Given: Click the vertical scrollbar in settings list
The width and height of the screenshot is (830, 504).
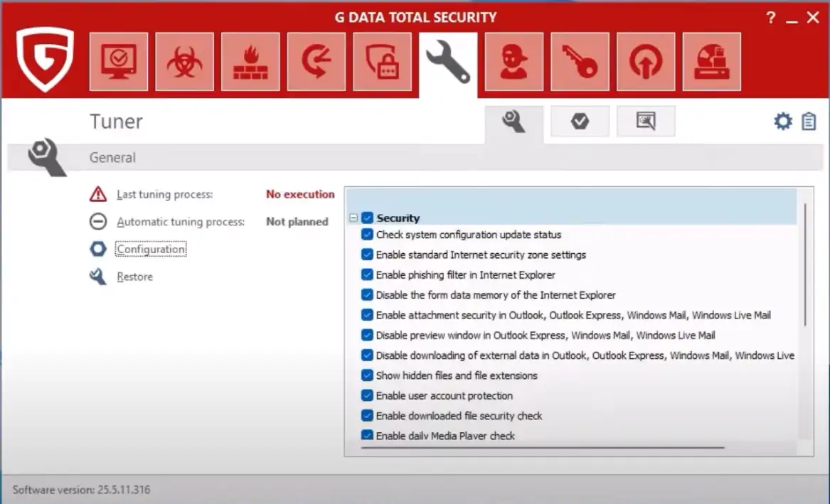Looking at the screenshot, I should (x=805, y=264).
